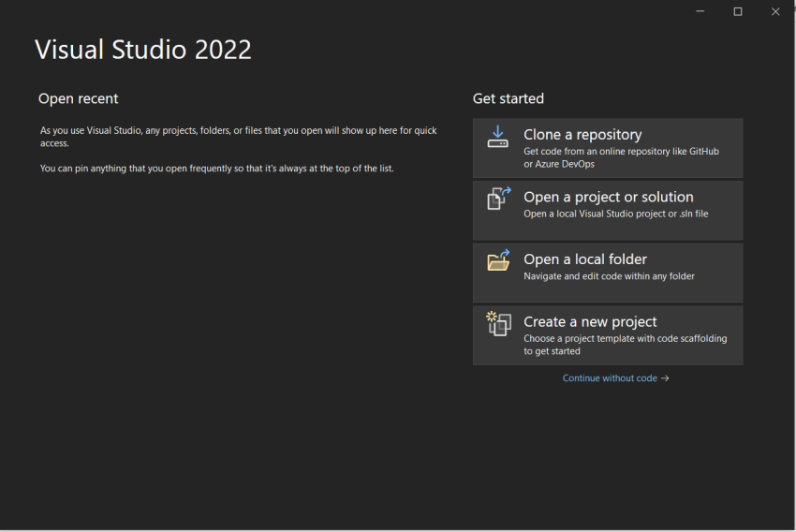796x532 pixels.
Task: Click the Create a new project icon
Action: (498, 323)
